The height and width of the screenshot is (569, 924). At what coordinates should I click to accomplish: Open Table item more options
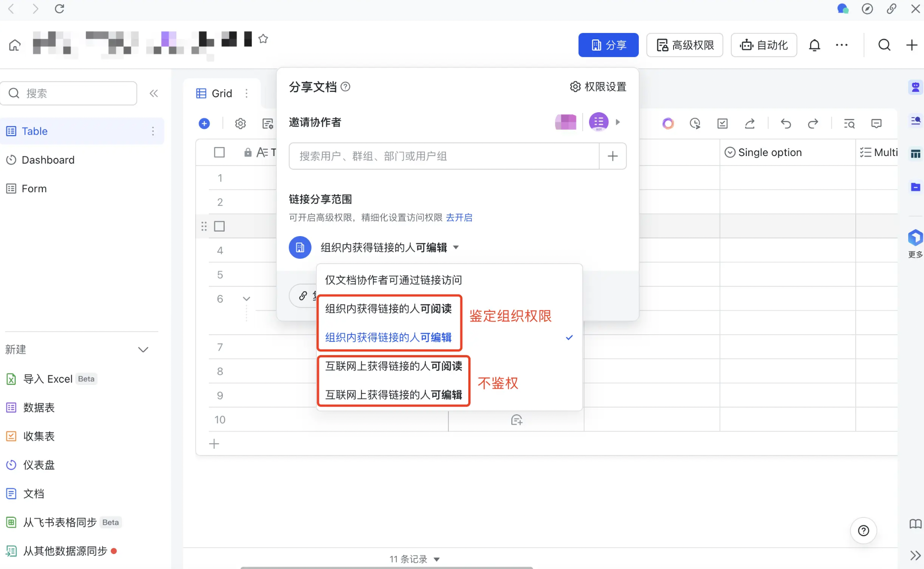(x=153, y=131)
